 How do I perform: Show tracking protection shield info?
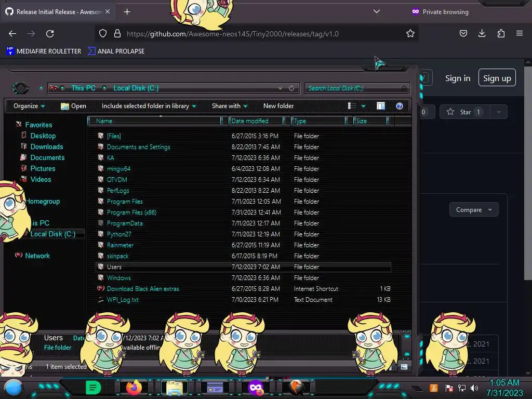point(103,34)
